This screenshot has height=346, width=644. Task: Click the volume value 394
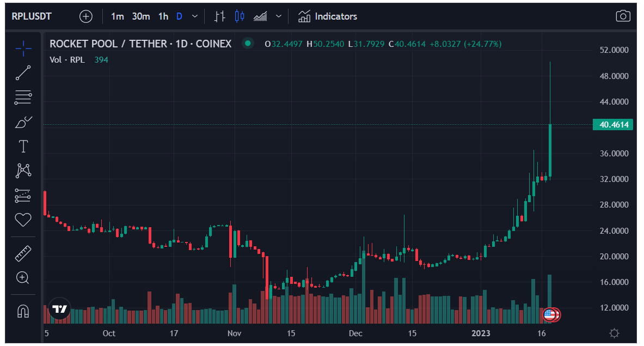(x=101, y=59)
